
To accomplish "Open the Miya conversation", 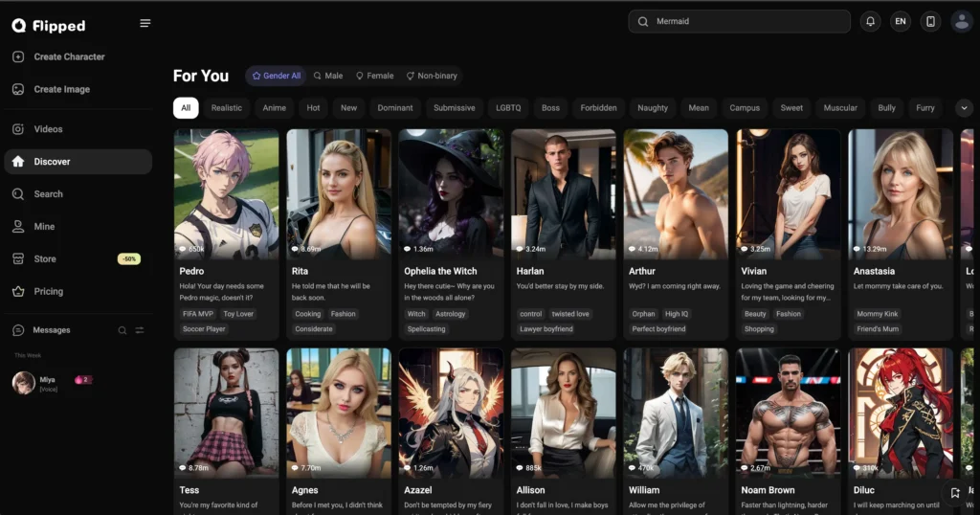I will click(x=78, y=383).
